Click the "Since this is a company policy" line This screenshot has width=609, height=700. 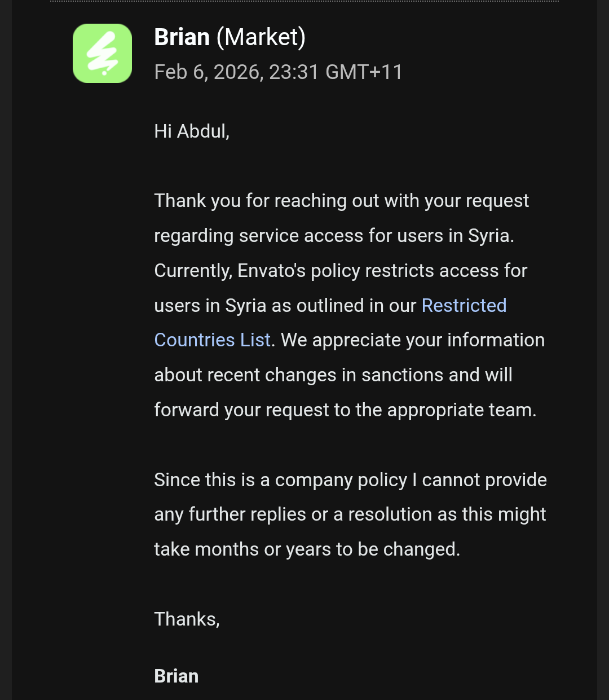pos(350,480)
